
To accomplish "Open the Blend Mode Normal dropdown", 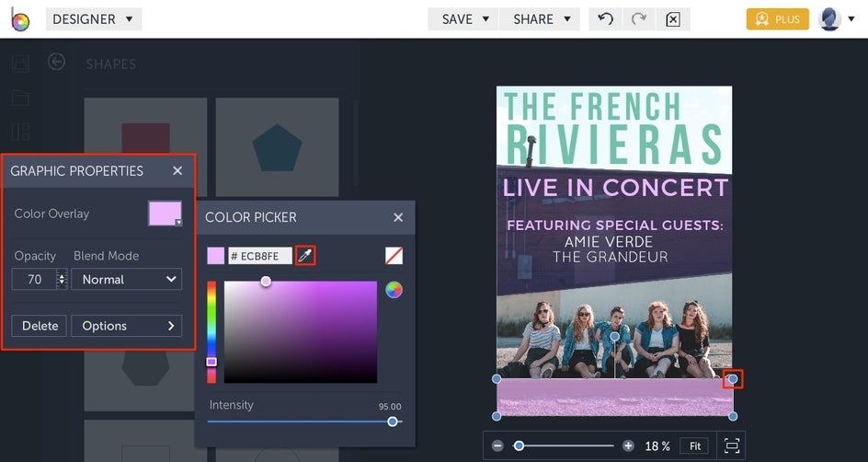I will coord(126,279).
